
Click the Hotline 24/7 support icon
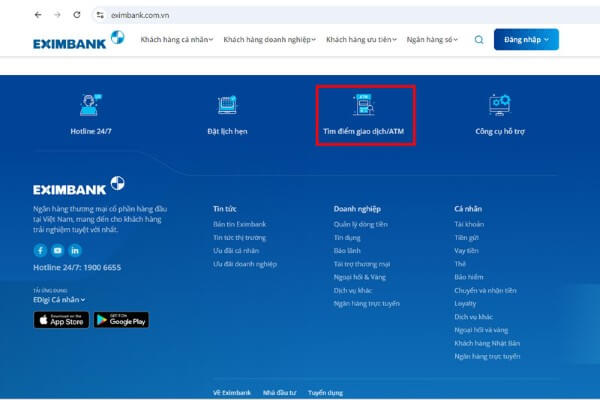pos(91,104)
